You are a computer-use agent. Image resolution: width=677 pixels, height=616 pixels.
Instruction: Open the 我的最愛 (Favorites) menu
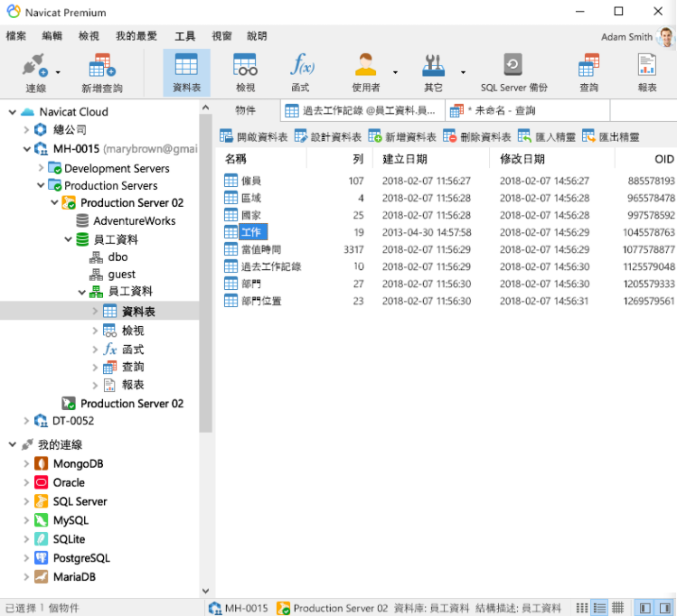coord(136,36)
